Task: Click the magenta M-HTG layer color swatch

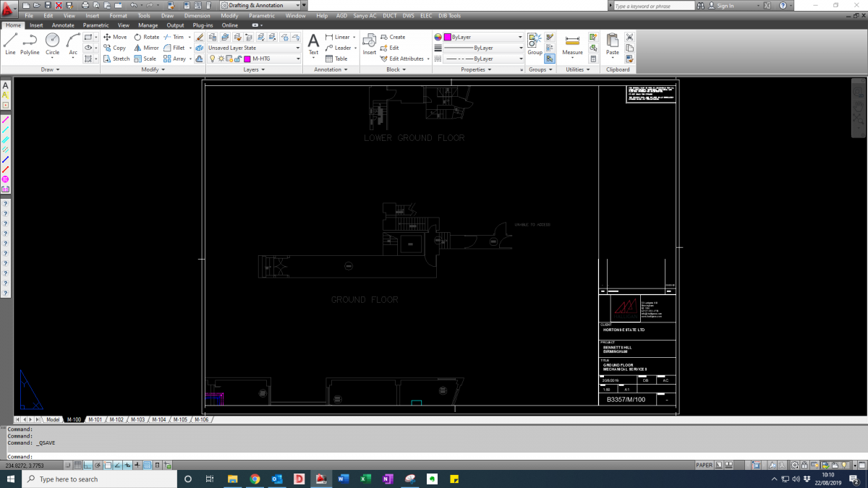Action: click(x=247, y=59)
